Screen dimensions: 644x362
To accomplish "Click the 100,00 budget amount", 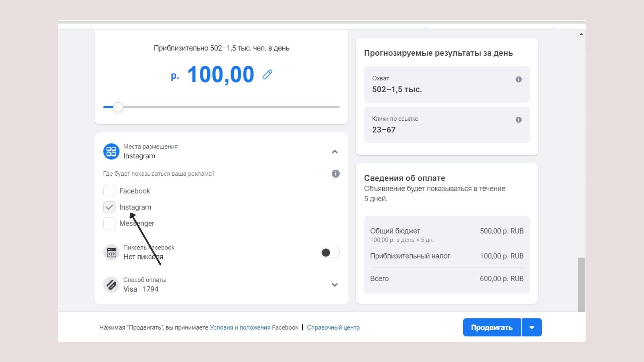I will (x=220, y=74).
